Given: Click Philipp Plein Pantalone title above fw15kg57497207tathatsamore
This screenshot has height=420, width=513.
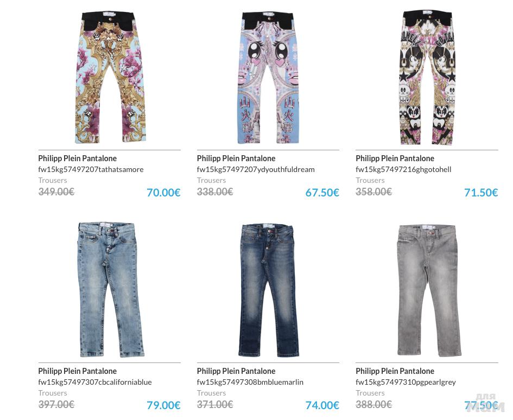Looking at the screenshot, I should click(x=77, y=158).
